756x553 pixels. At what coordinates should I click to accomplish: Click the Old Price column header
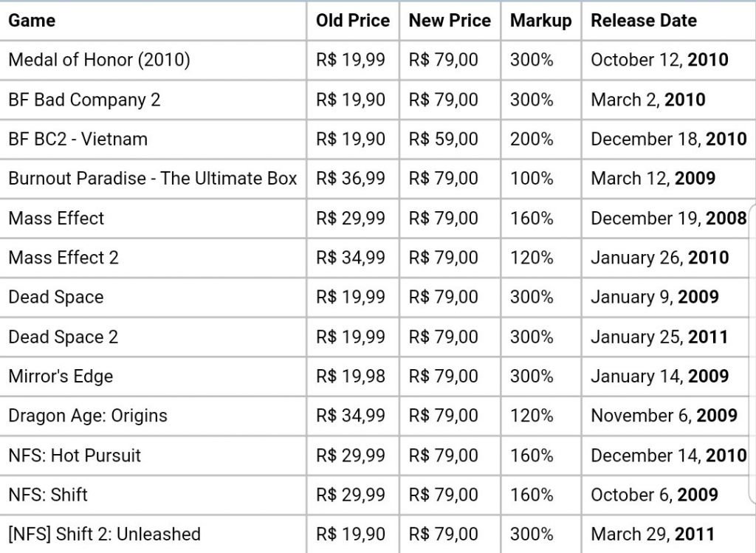pos(353,21)
